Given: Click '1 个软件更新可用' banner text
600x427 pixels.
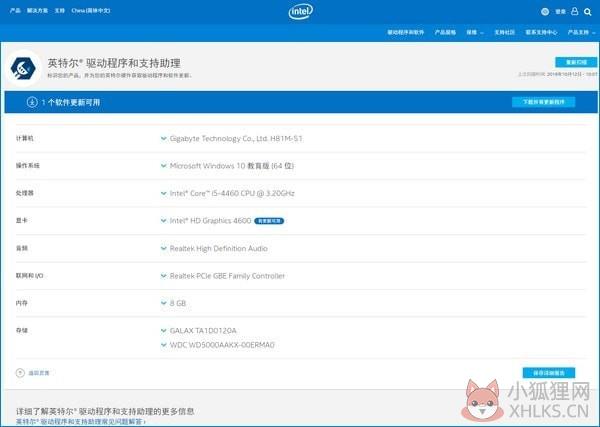Looking at the screenshot, I should click(71, 102).
